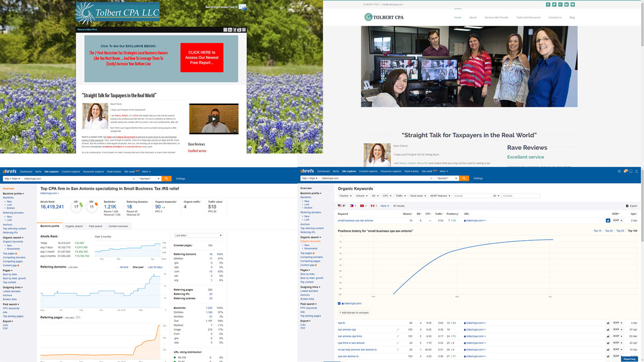644x362 pixels.
Task: Switch to Organic search tab in Overview window
Action: pos(75,226)
